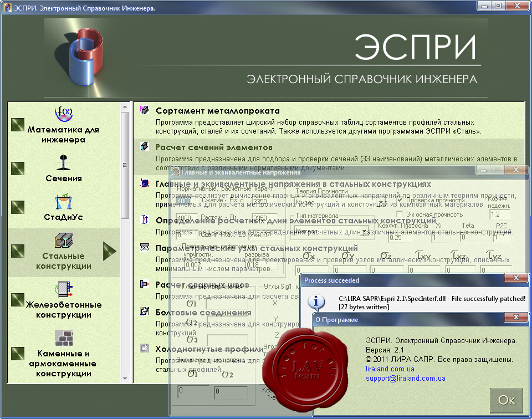Expand Стальные конструкции with the green arrow
This screenshot has width=532, height=419.
point(110,252)
